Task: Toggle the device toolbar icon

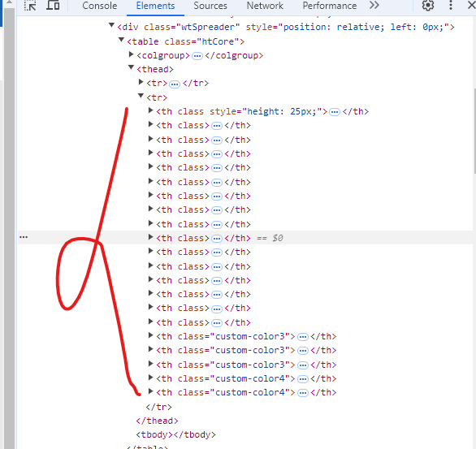Action: [53, 5]
